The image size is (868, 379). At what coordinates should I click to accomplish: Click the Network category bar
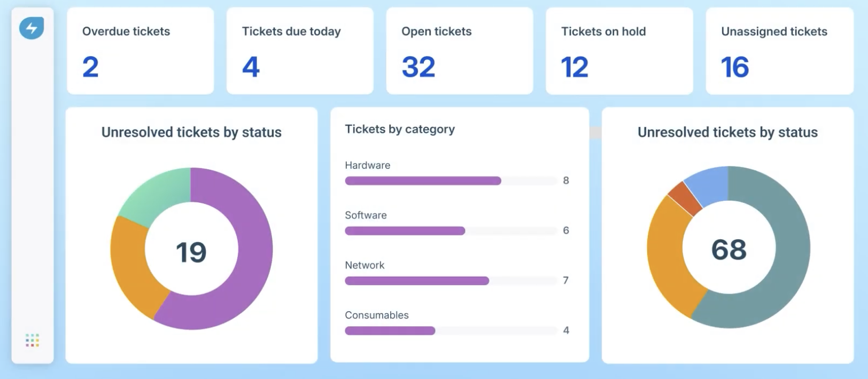click(417, 281)
